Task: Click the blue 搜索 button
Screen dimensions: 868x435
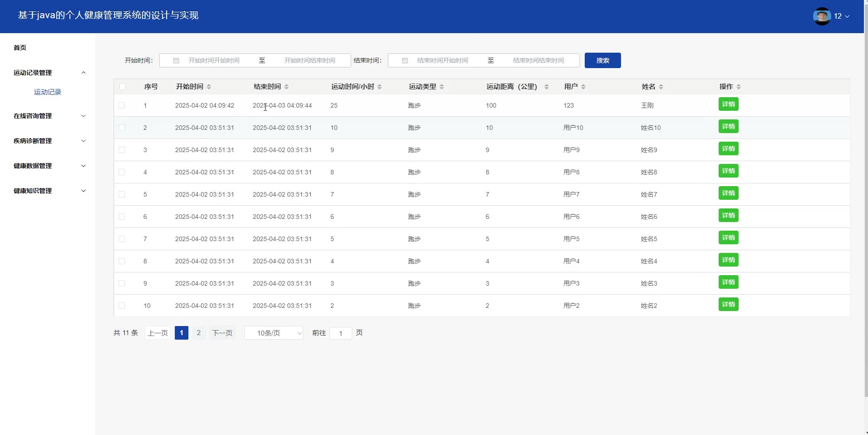Action: (x=602, y=60)
